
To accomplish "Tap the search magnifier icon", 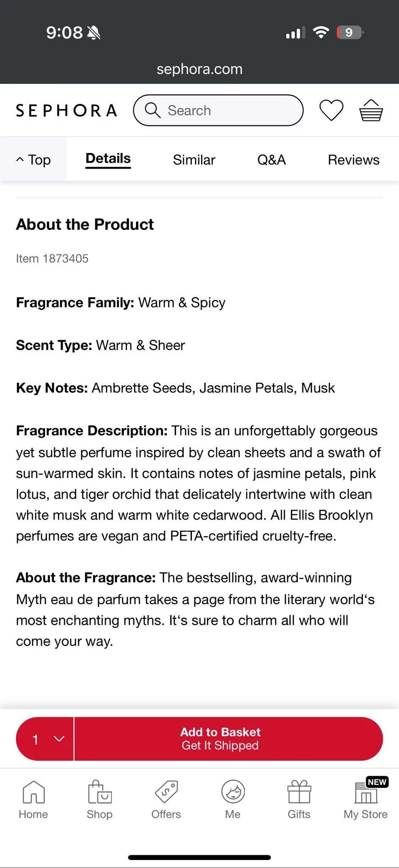I will tap(152, 110).
